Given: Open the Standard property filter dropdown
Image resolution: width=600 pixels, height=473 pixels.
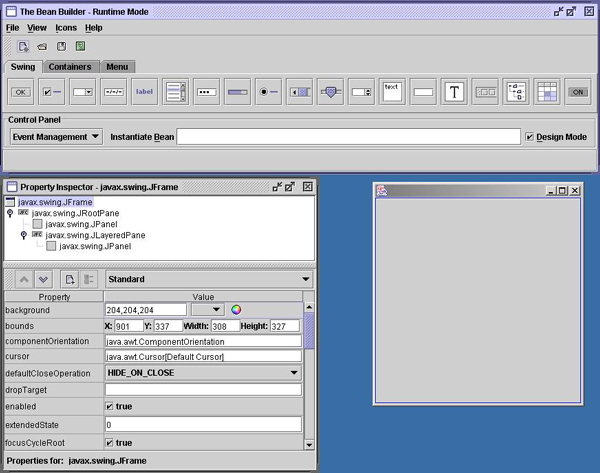Looking at the screenshot, I should (x=209, y=279).
